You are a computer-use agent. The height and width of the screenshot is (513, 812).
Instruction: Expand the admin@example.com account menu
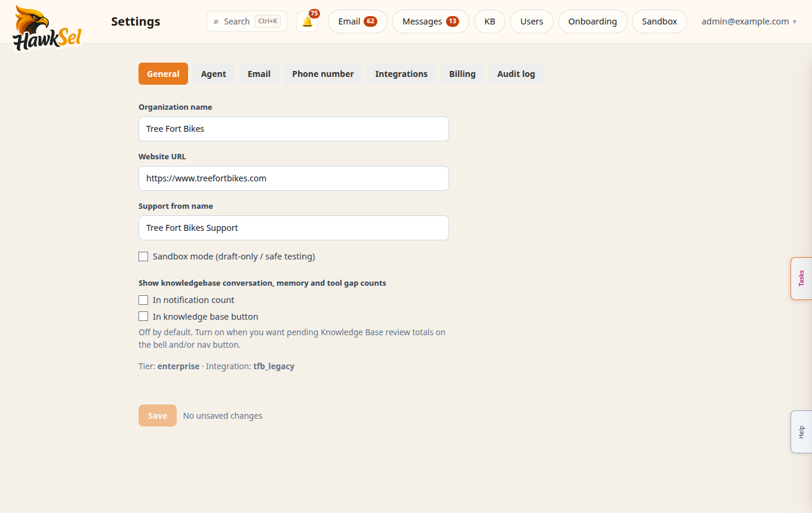[749, 21]
